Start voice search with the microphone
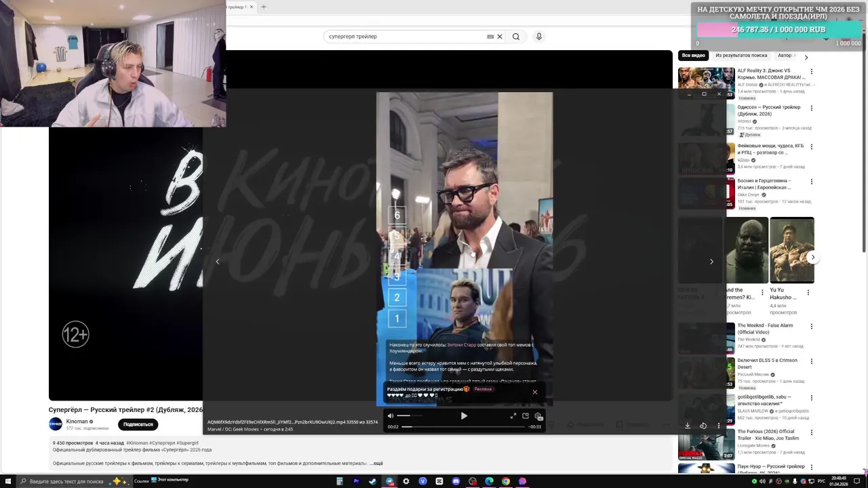This screenshot has height=488, width=868. point(539,37)
